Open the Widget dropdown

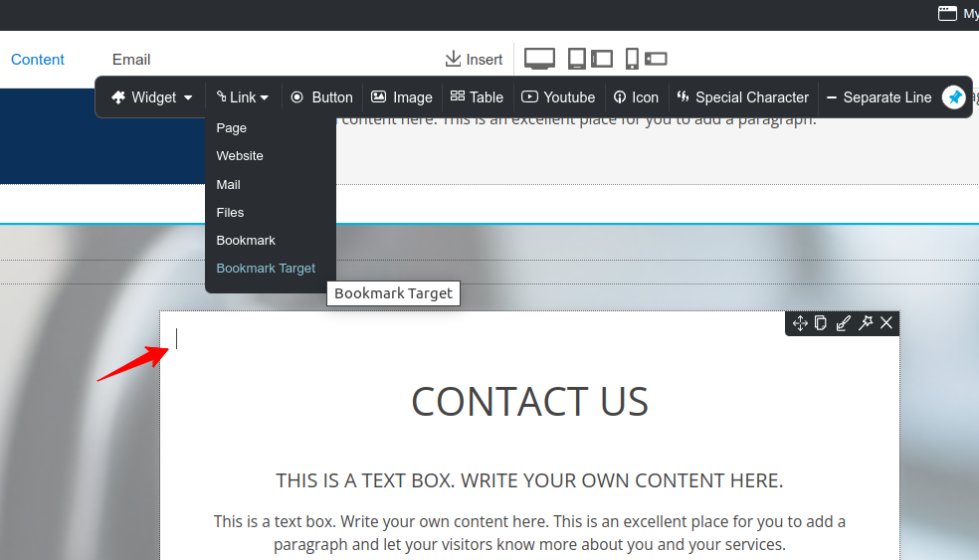151,97
